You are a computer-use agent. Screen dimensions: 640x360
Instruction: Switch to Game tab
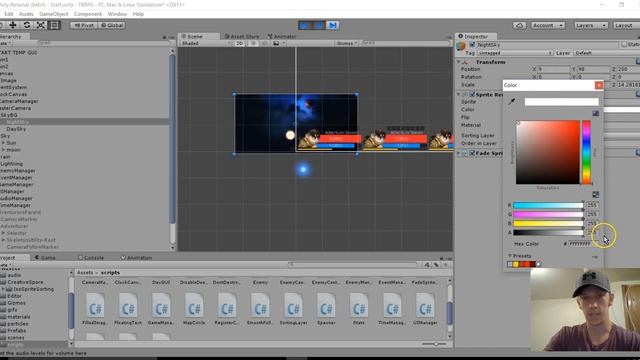(45, 258)
